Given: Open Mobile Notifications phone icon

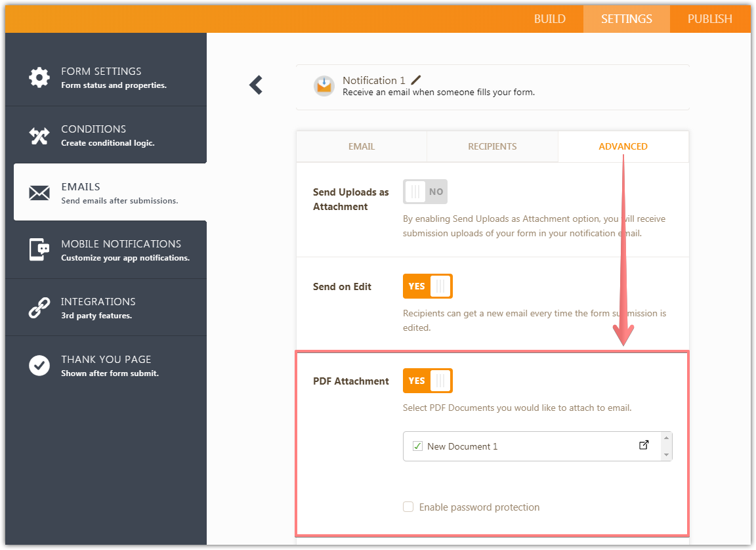Looking at the screenshot, I should 39,249.
